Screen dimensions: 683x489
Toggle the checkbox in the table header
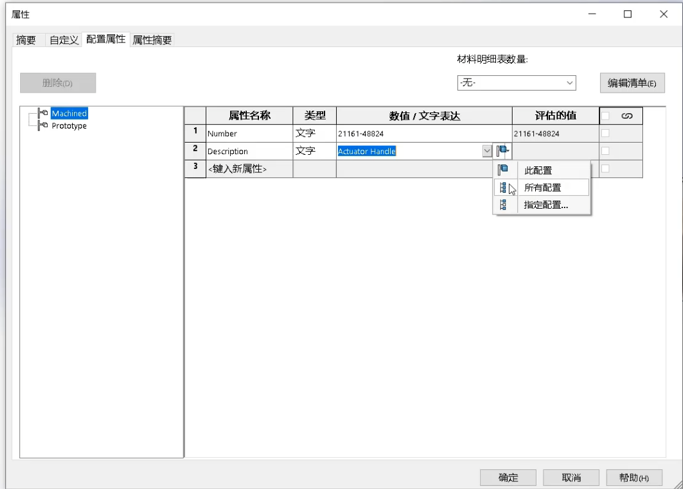click(x=605, y=116)
